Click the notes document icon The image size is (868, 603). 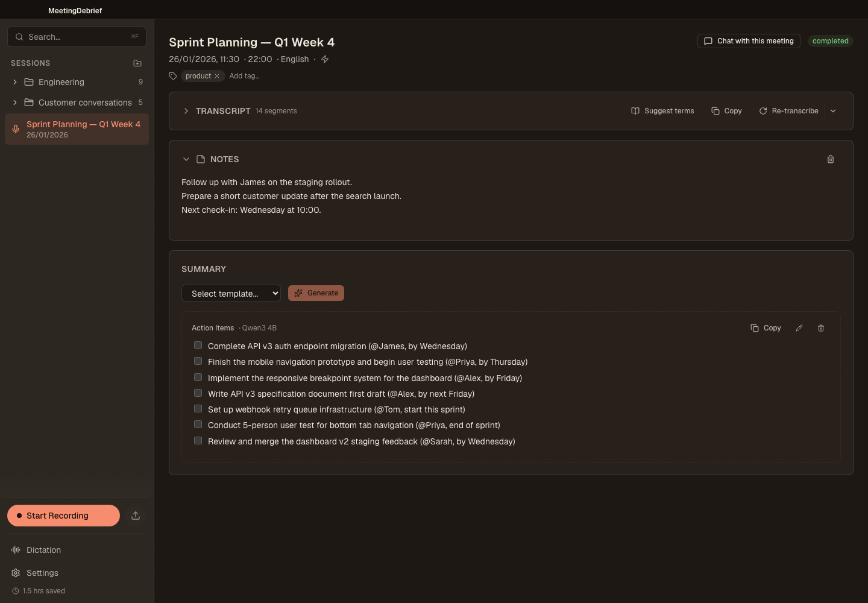[201, 159]
